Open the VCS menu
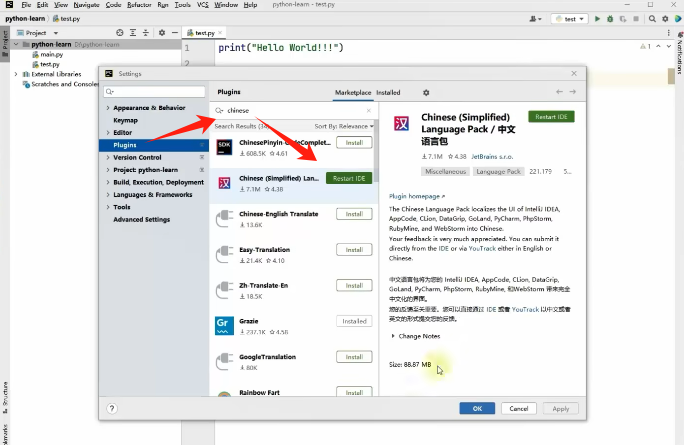The width and height of the screenshot is (684, 445). [x=202, y=5]
